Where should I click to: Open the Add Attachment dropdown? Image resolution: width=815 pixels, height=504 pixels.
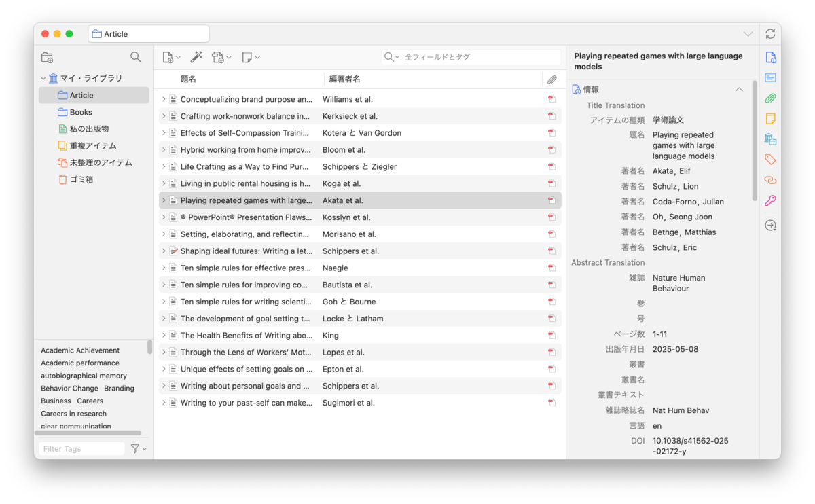pos(221,58)
